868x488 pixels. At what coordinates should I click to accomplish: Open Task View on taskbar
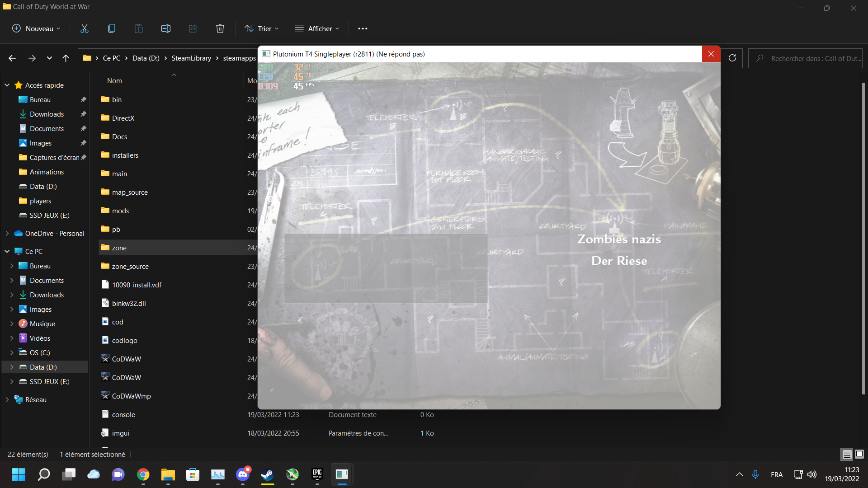pos(69,474)
